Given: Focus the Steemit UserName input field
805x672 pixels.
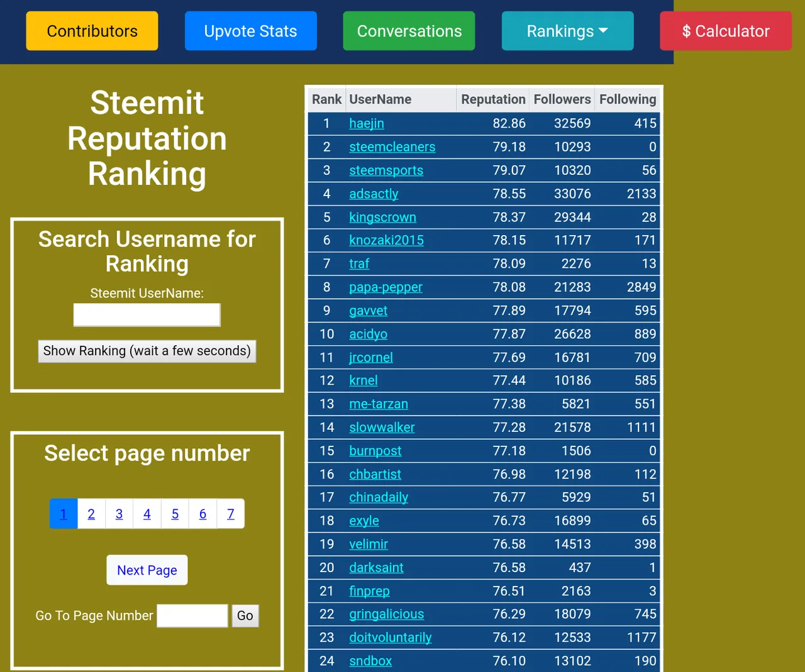Looking at the screenshot, I should tap(147, 315).
